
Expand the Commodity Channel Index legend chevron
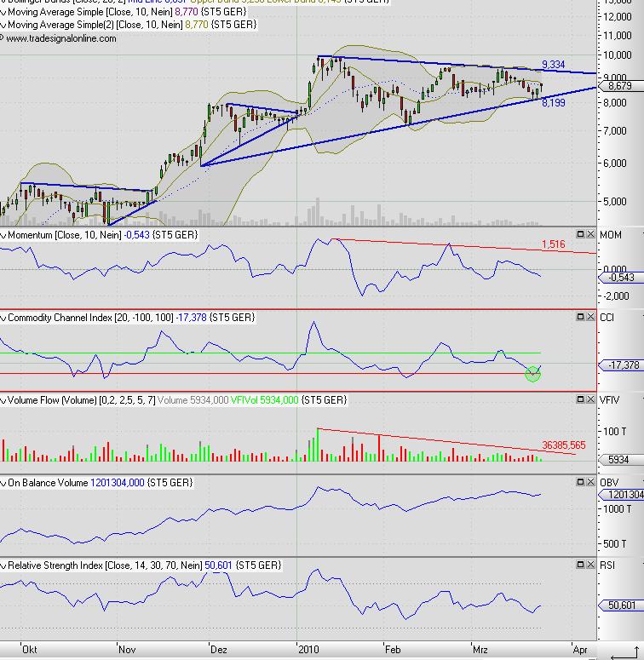pos(3,318)
